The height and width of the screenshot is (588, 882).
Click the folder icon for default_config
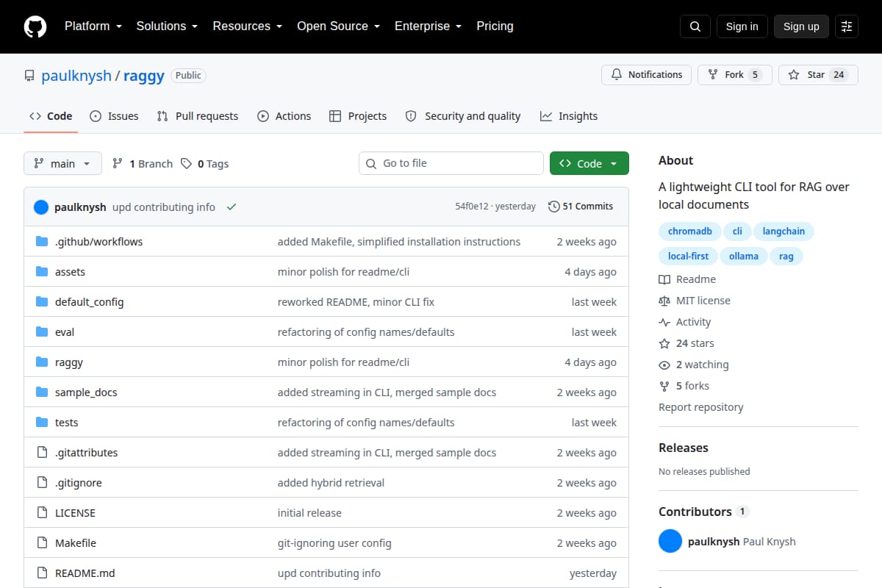42,302
